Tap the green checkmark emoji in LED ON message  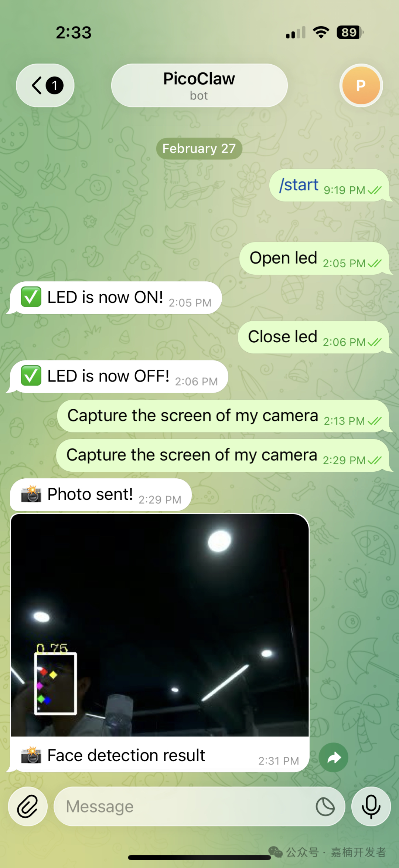click(31, 297)
